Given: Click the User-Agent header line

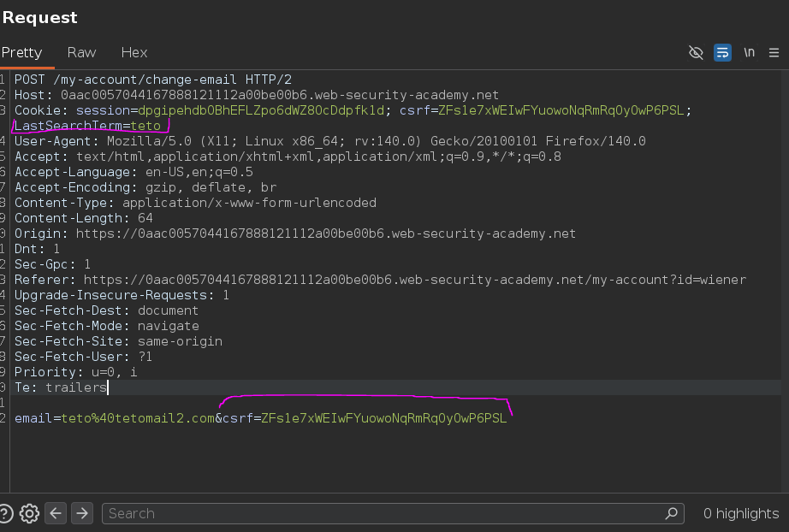Looking at the screenshot, I should [330, 141].
